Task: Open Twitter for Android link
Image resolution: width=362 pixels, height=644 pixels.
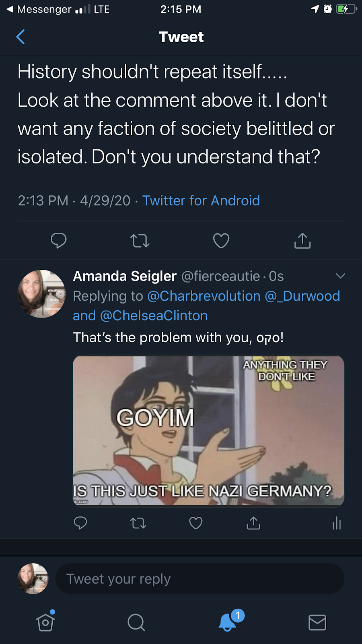Action: 201,200
